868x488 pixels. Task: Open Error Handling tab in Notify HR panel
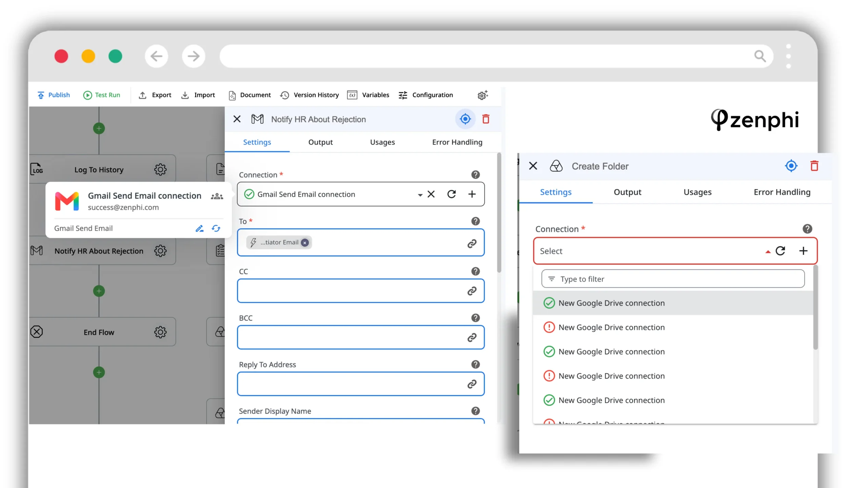coord(457,142)
